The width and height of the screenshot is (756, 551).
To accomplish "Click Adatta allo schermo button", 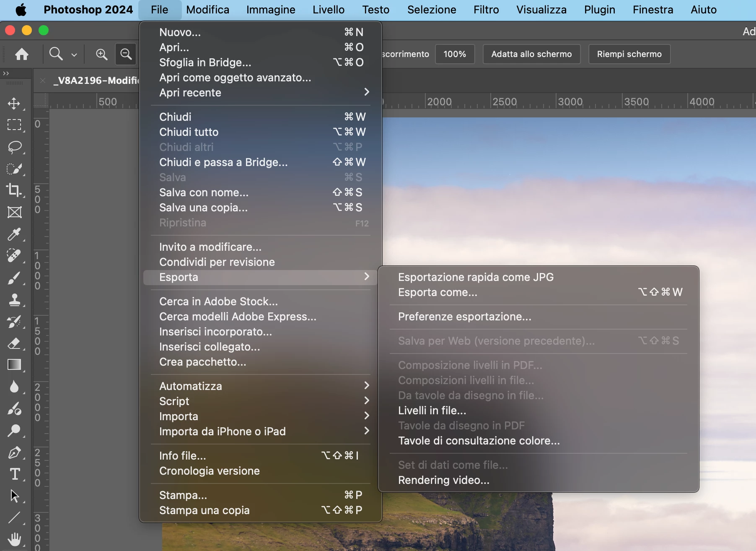I will coord(531,54).
